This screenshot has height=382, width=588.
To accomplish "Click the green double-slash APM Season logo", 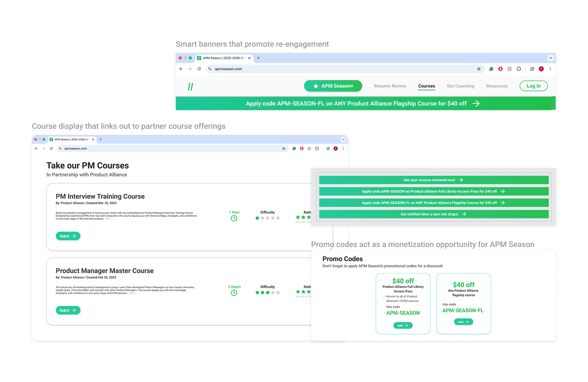I will tap(191, 86).
